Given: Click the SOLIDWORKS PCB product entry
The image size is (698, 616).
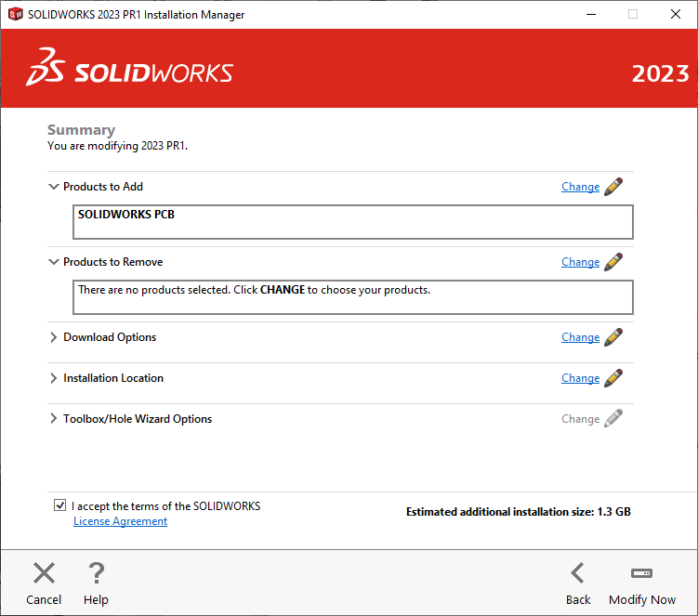Looking at the screenshot, I should tap(126, 215).
